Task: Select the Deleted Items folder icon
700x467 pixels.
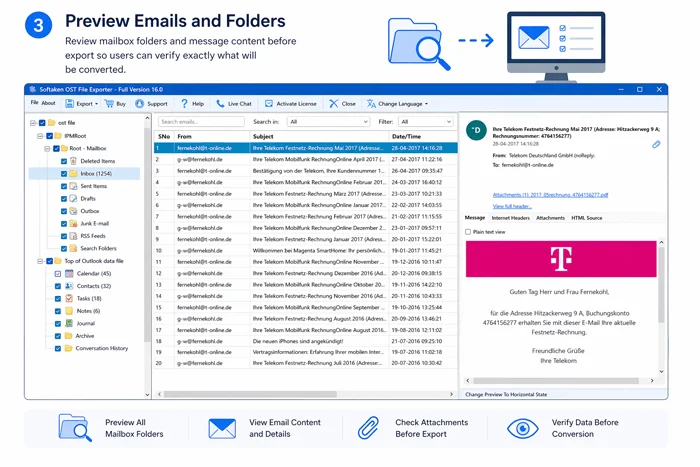Action: pos(73,161)
